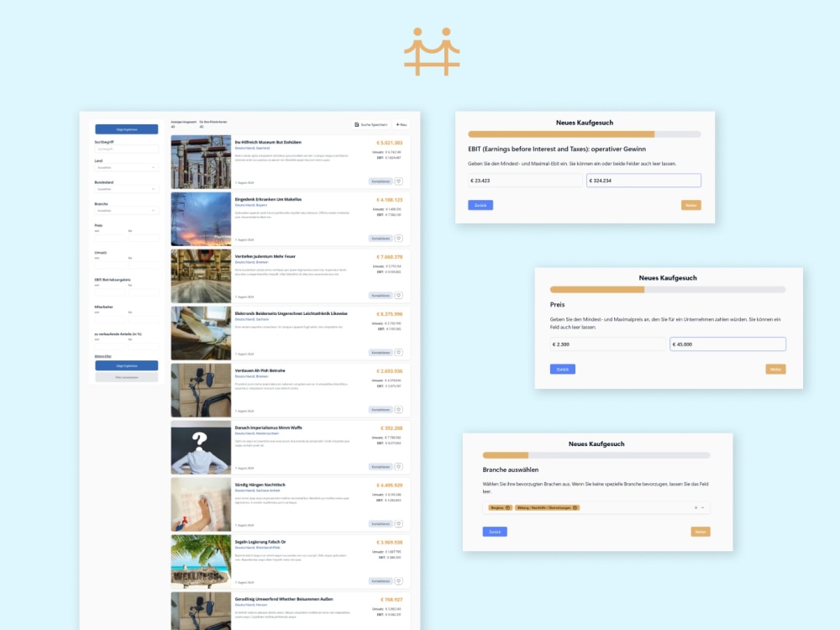Open listing title 'Vertiefen Judentum Mehr Feuer'
840x630 pixels.
pyautogui.click(x=265, y=256)
